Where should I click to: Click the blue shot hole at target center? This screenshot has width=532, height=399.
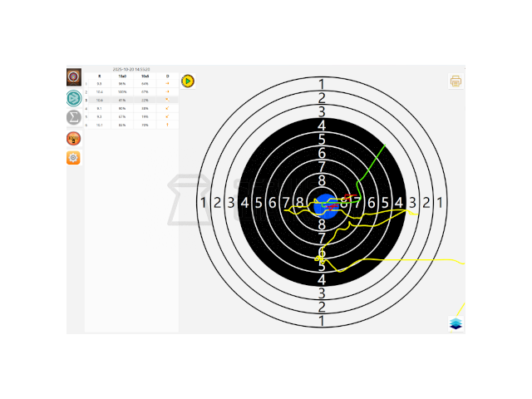pyautogui.click(x=326, y=206)
